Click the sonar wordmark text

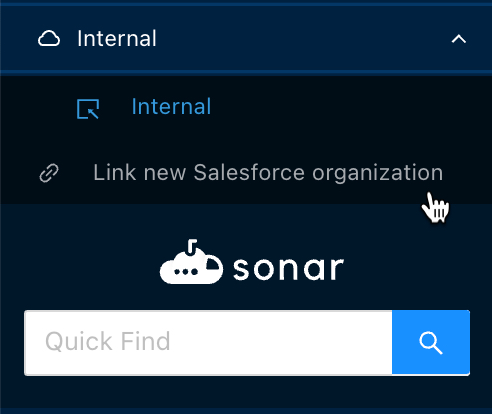[288, 268]
